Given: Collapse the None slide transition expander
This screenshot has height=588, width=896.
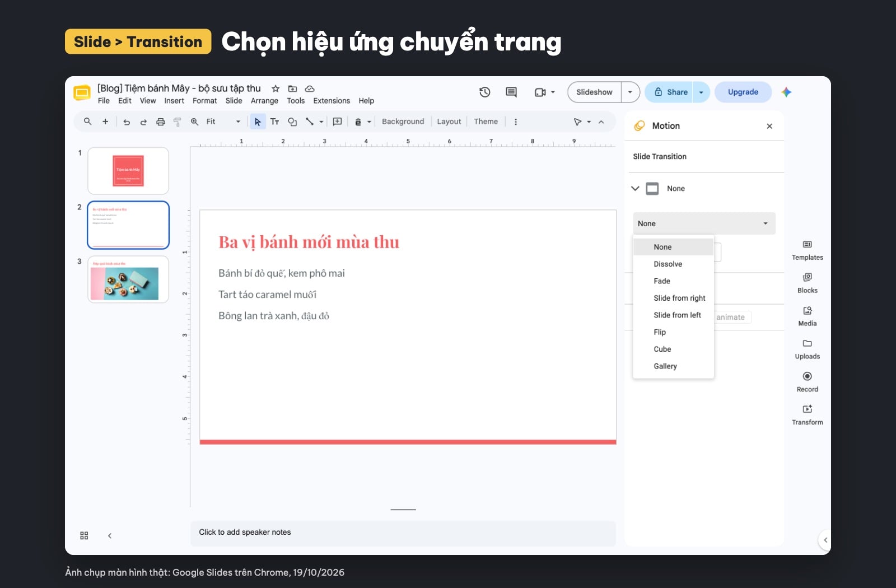Looking at the screenshot, I should coord(635,189).
